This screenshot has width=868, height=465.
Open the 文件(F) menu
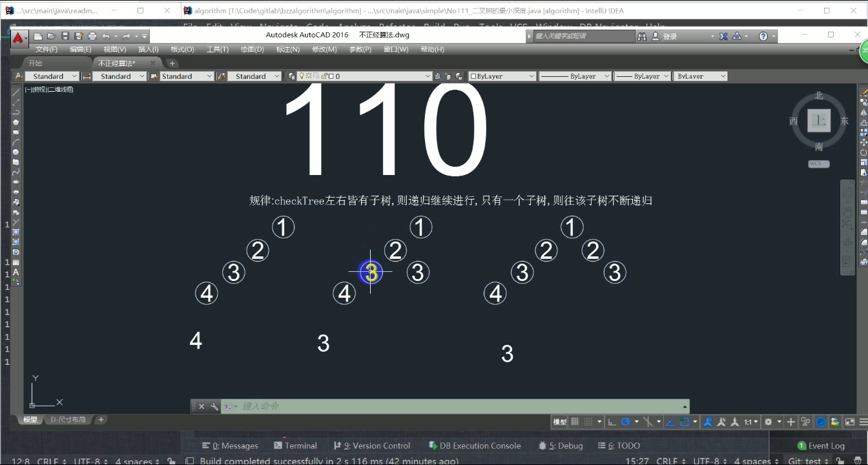46,50
